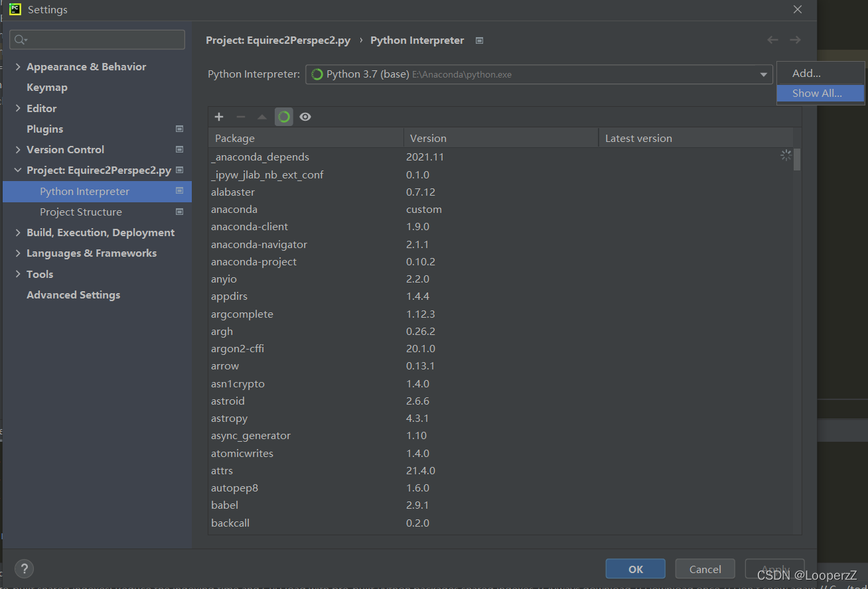The height and width of the screenshot is (589, 868).
Task: Sort by the Package column header
Action: coord(306,138)
